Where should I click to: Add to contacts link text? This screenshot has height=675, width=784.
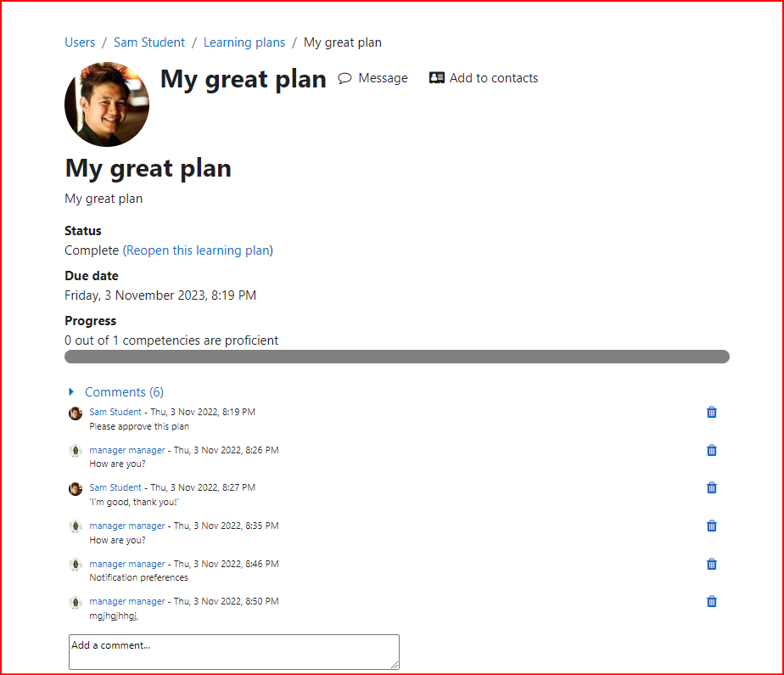pyautogui.click(x=494, y=78)
